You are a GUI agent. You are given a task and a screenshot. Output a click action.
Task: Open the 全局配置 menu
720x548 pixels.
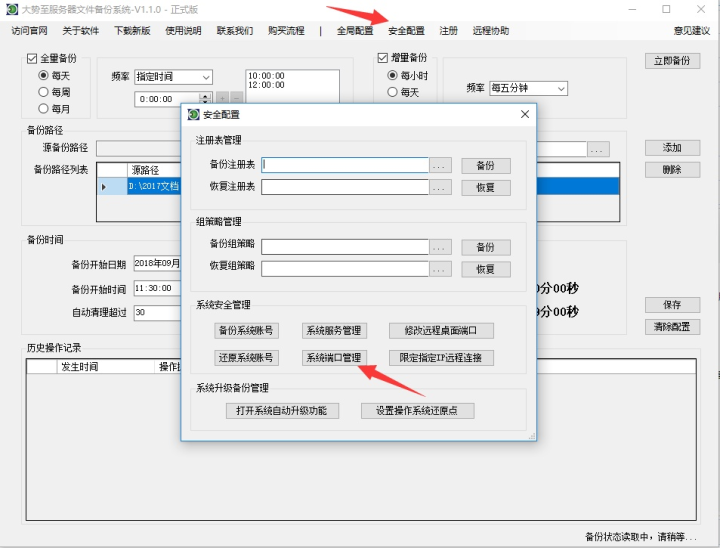(x=355, y=31)
